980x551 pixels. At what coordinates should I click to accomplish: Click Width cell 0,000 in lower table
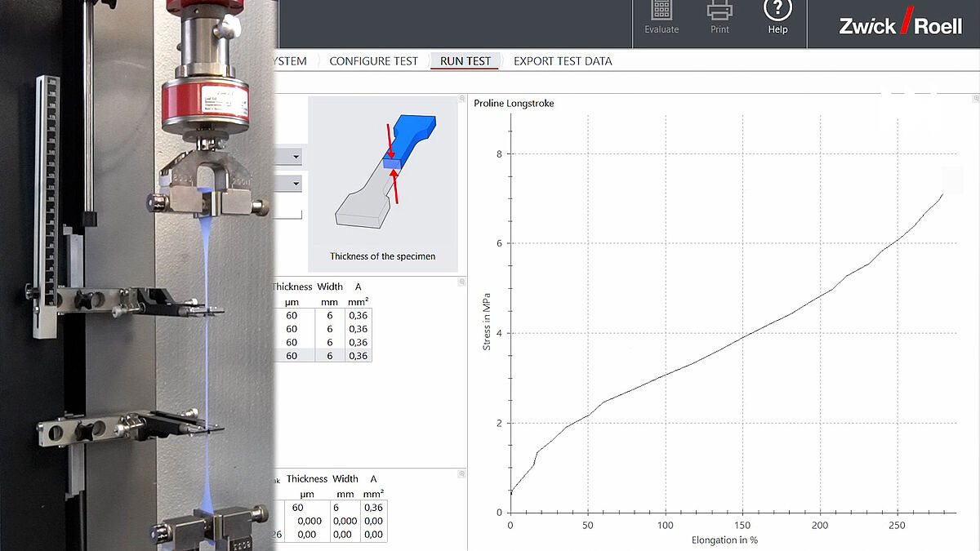click(345, 521)
